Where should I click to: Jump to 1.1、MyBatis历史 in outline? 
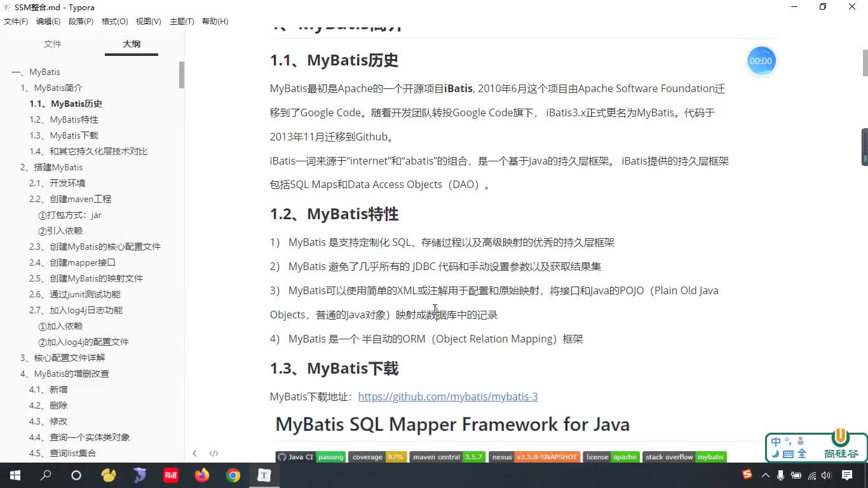click(65, 104)
